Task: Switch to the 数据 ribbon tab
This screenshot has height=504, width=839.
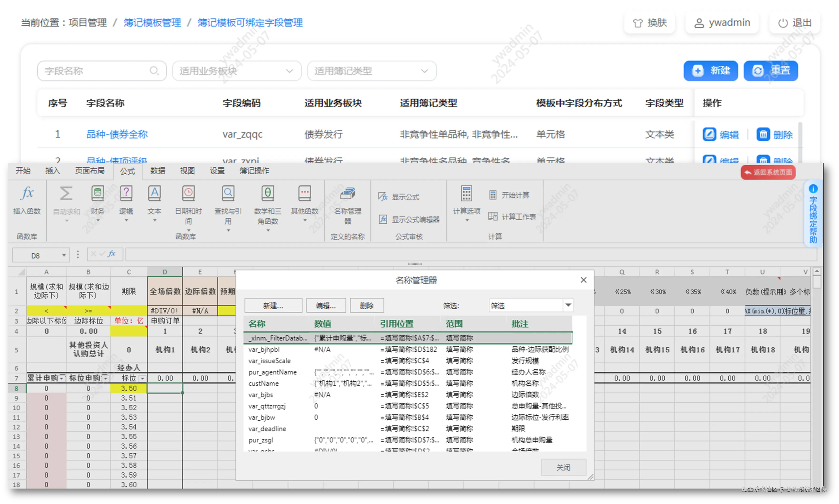Action: click(x=158, y=171)
